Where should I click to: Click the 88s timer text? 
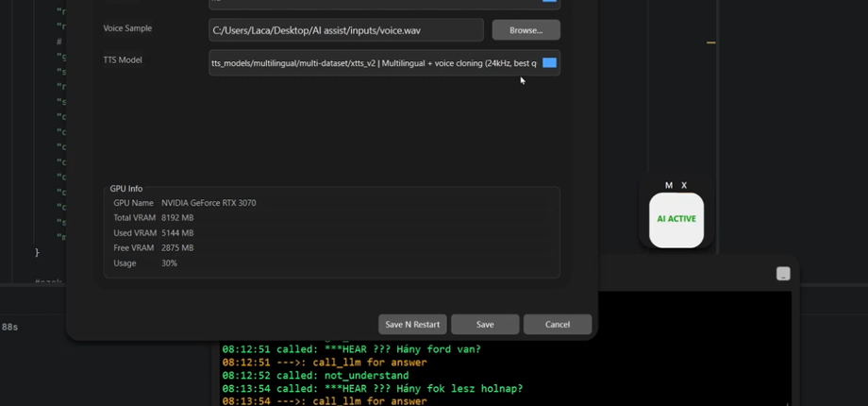tap(9, 327)
